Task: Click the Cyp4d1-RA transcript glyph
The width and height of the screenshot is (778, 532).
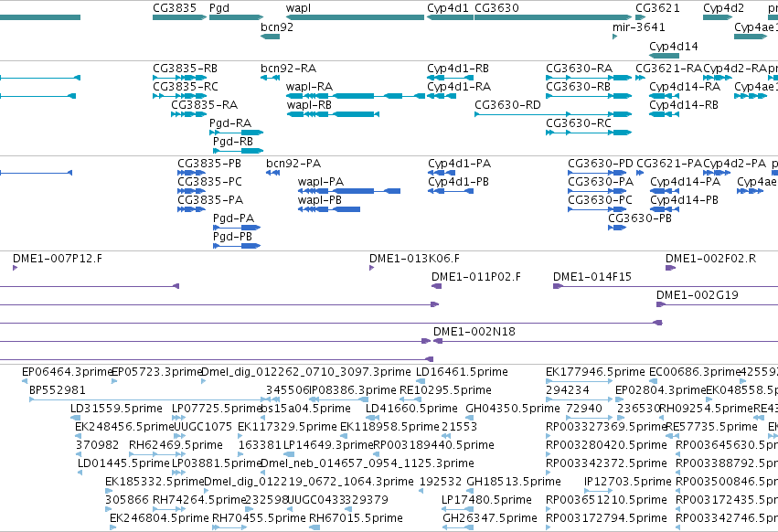Action: [442, 96]
